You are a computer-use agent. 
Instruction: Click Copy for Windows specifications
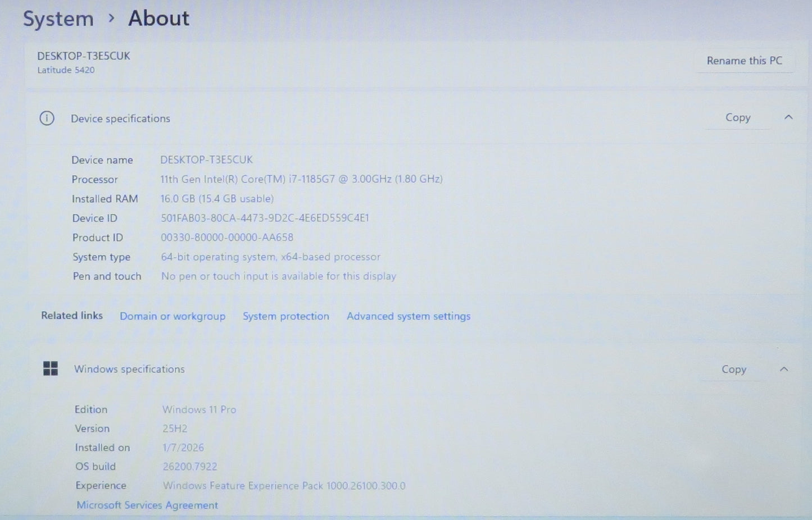click(734, 369)
